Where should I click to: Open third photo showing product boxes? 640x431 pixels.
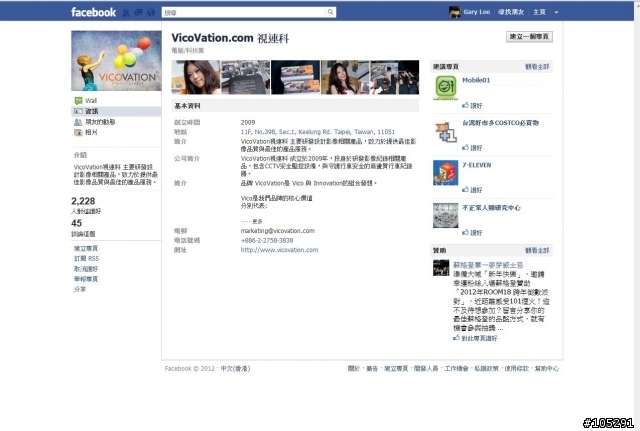[295, 77]
